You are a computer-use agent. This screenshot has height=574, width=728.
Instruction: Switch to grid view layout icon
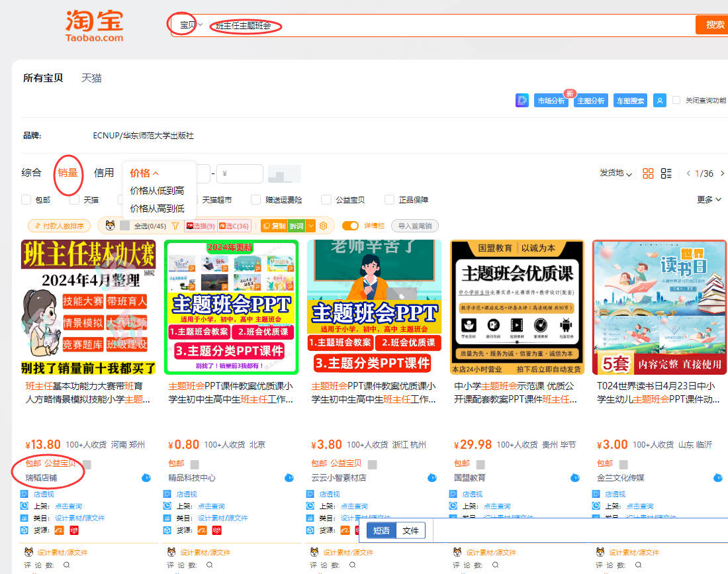(x=648, y=173)
